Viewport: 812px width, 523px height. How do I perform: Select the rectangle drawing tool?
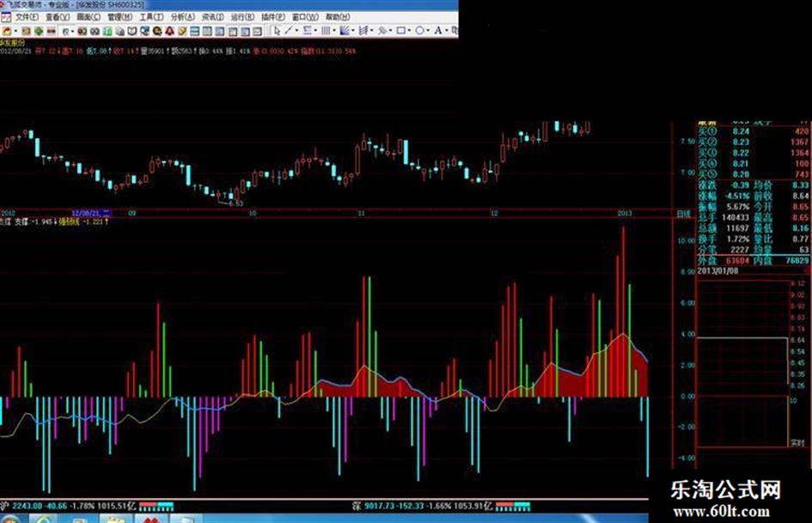tap(400, 31)
